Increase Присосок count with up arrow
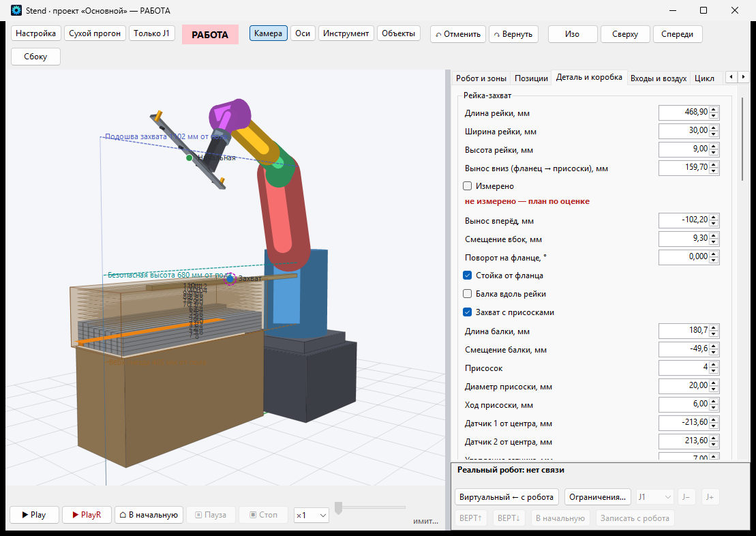Screen dimensions: 756x536 coord(714,364)
